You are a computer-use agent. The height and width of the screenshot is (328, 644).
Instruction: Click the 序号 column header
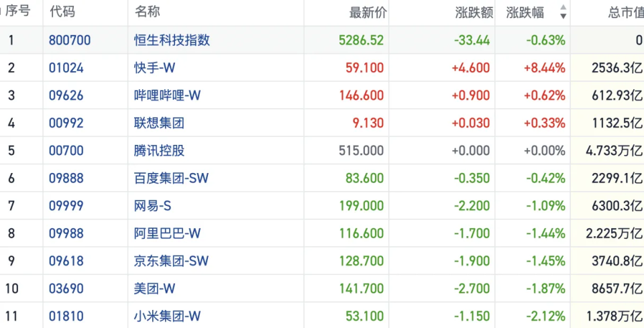tap(17, 11)
